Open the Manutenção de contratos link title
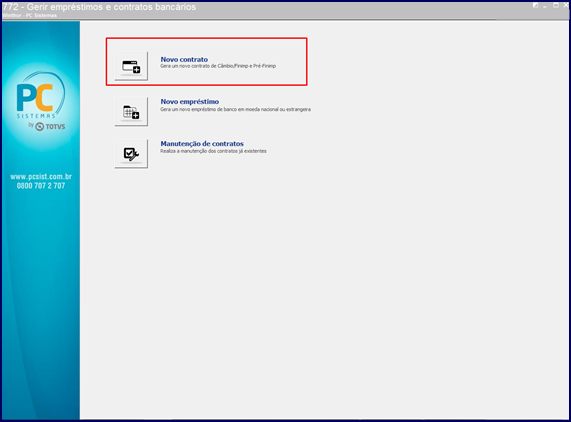The width and height of the screenshot is (571, 422). click(x=202, y=143)
